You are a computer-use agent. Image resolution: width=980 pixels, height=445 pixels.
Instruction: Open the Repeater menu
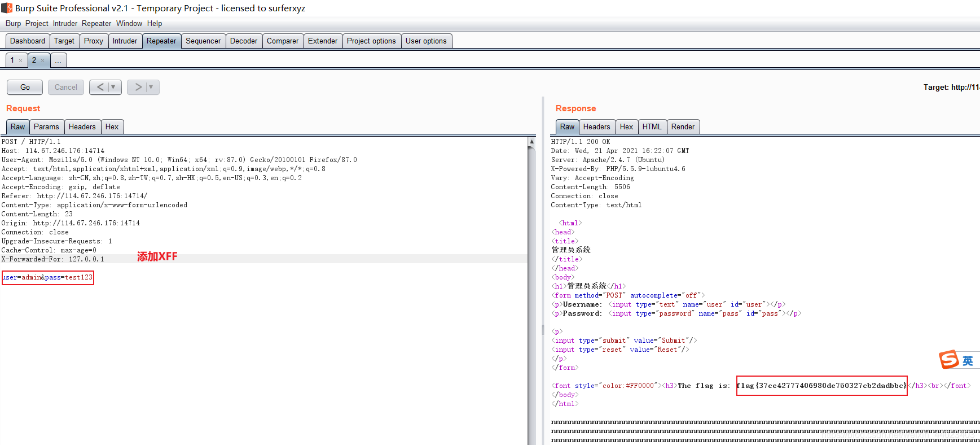click(96, 23)
